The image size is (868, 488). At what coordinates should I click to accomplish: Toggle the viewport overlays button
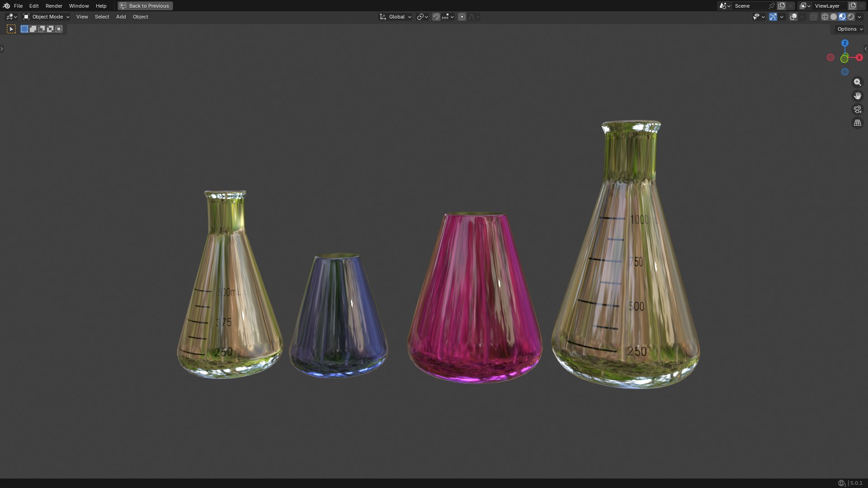click(793, 17)
